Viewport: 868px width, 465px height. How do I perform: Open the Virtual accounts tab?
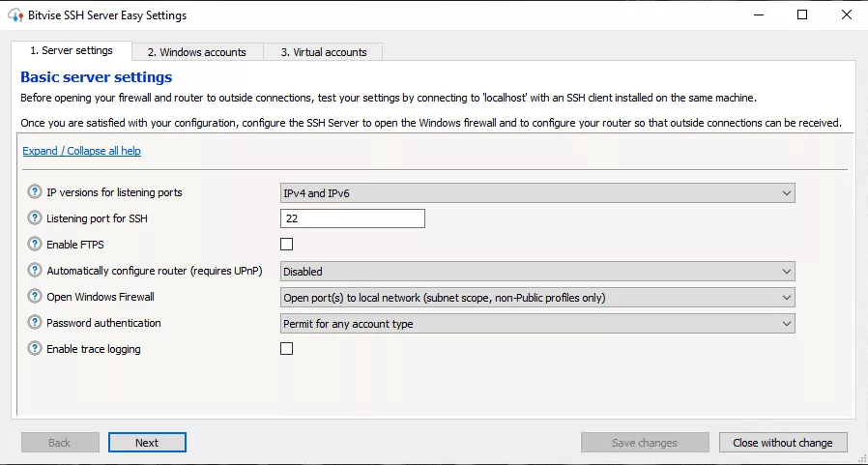pyautogui.click(x=324, y=52)
